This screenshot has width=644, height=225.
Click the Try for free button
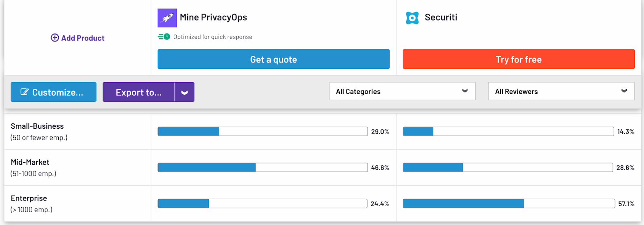[x=519, y=59]
